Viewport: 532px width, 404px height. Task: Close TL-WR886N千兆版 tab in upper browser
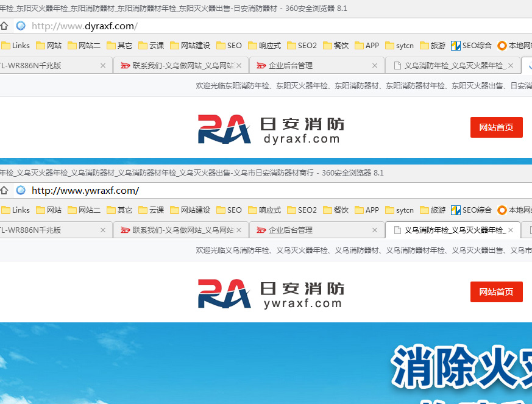point(103,65)
